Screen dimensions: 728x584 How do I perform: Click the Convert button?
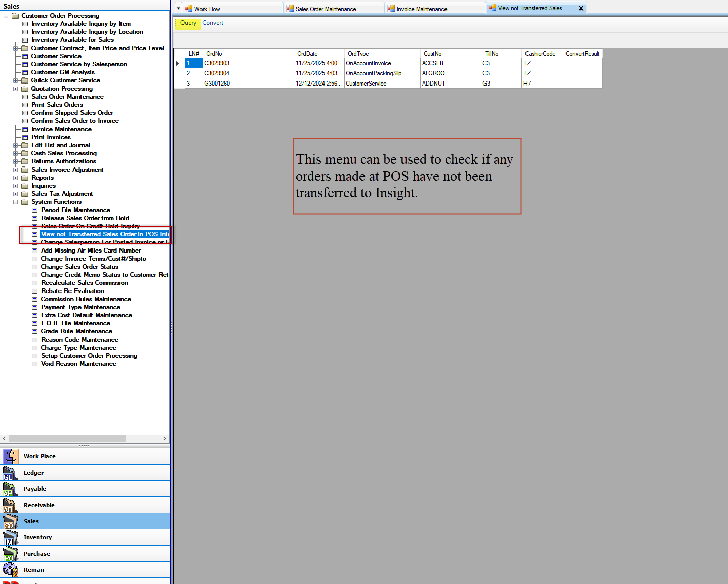[x=213, y=23]
